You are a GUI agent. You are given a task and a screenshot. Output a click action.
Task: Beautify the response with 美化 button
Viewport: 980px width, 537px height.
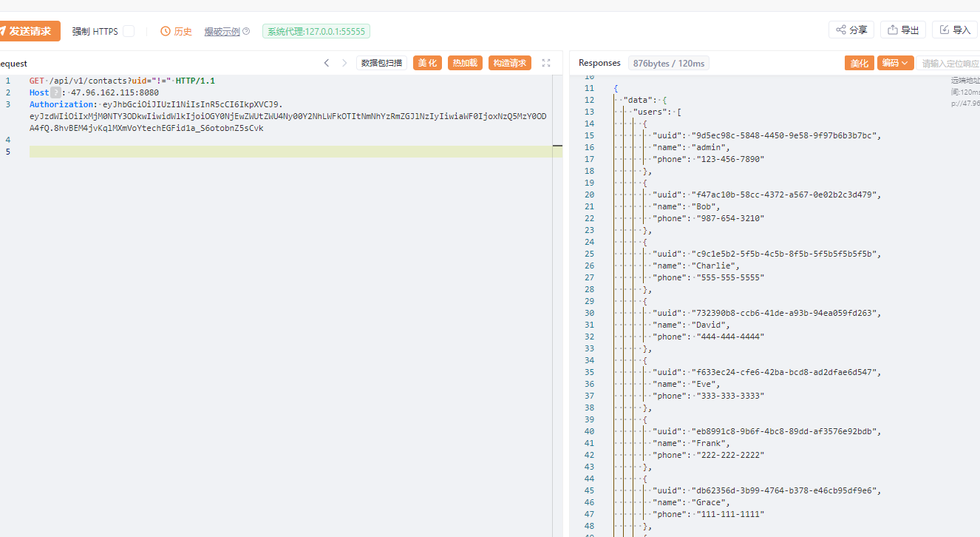click(859, 64)
